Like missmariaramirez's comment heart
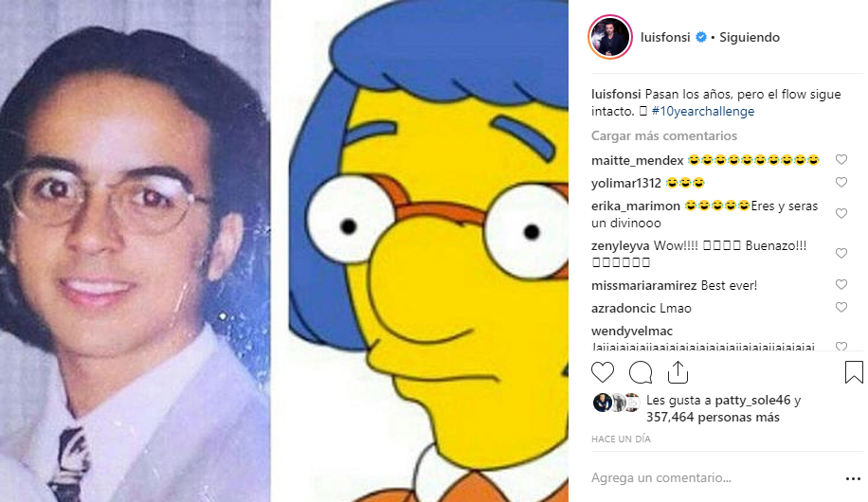868x502 pixels. click(x=841, y=284)
